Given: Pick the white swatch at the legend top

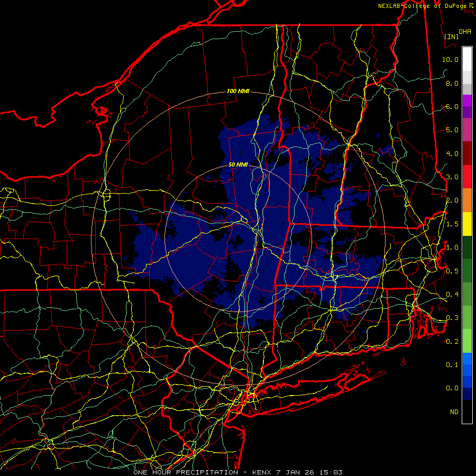Looking at the screenshot, I should coord(467,59).
